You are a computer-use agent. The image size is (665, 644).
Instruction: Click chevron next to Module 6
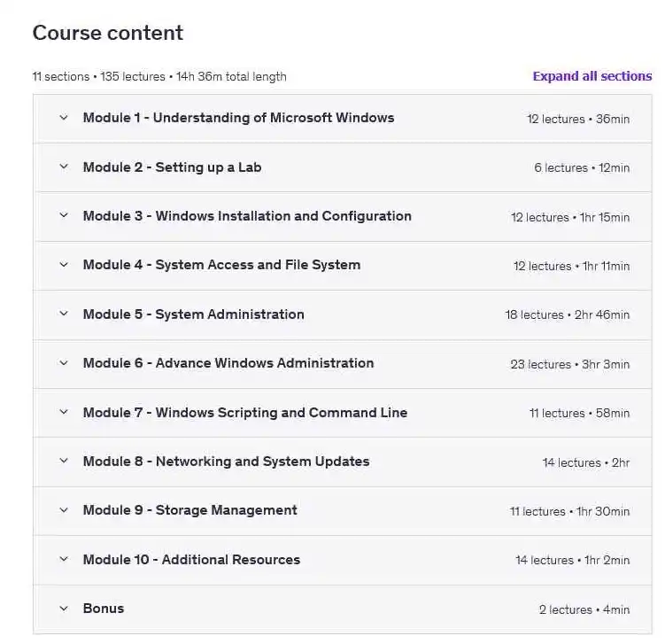point(64,363)
